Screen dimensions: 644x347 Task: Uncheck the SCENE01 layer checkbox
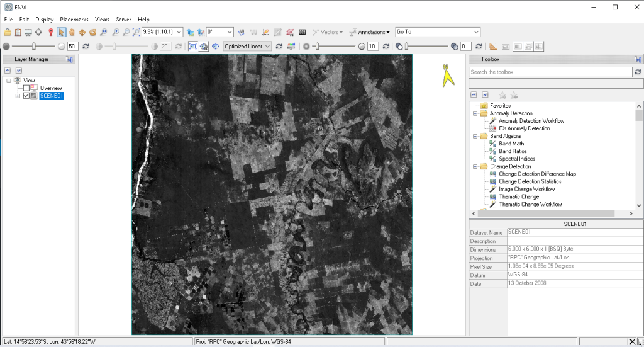pyautogui.click(x=26, y=96)
